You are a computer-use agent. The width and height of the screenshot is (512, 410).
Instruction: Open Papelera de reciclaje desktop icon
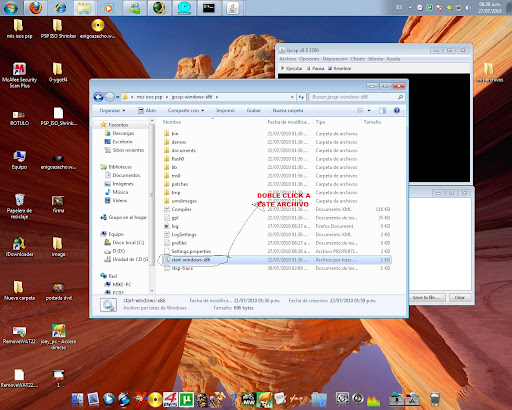click(19, 206)
